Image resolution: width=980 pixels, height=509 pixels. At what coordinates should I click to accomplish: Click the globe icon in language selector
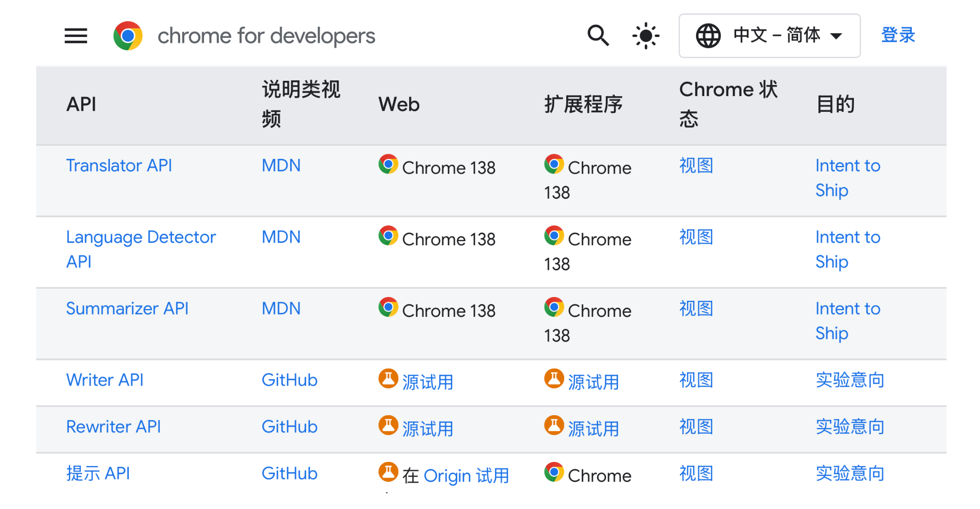(708, 36)
